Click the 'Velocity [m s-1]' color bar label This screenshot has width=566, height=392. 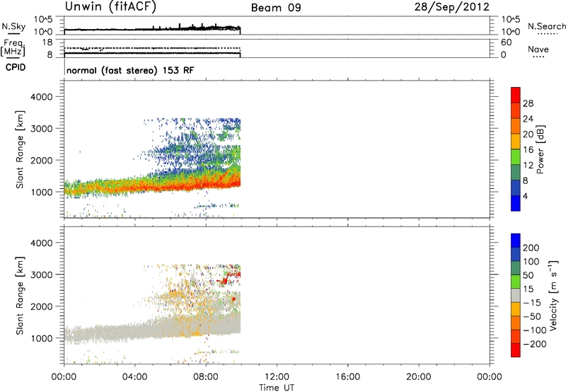(553, 295)
